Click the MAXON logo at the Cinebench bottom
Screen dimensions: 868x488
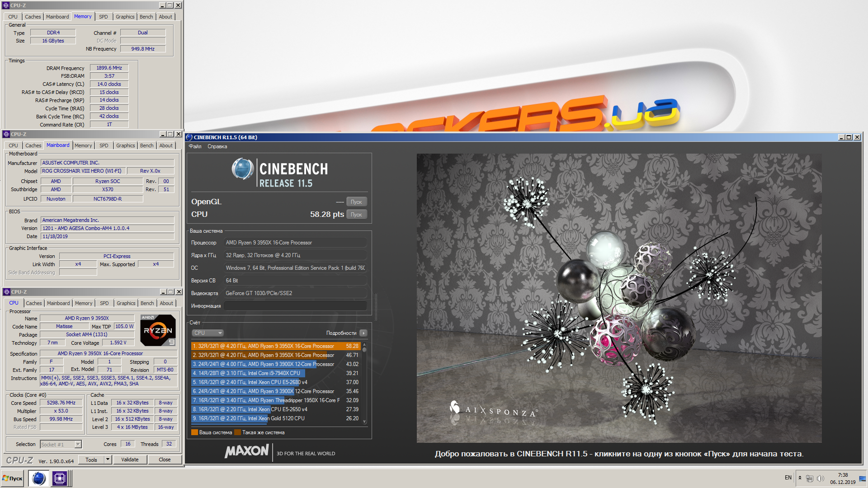click(x=247, y=451)
